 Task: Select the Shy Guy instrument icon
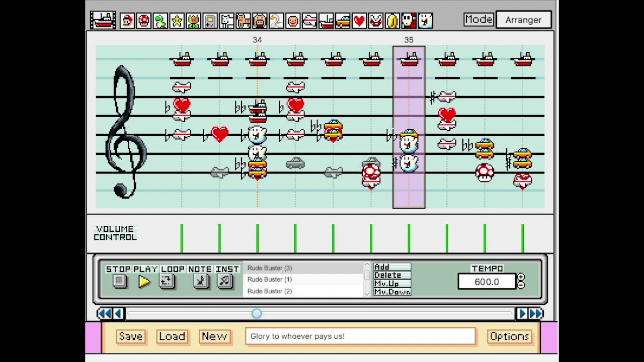tap(409, 21)
